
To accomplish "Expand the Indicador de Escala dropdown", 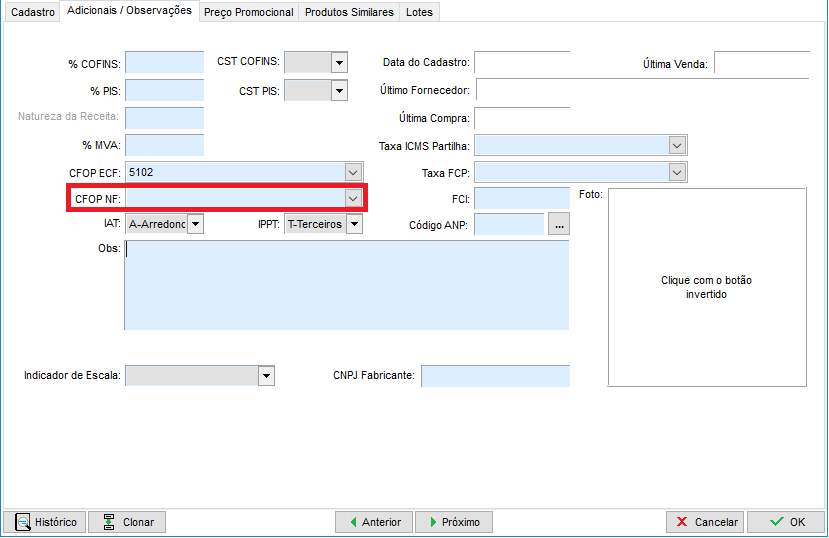I will (x=266, y=376).
